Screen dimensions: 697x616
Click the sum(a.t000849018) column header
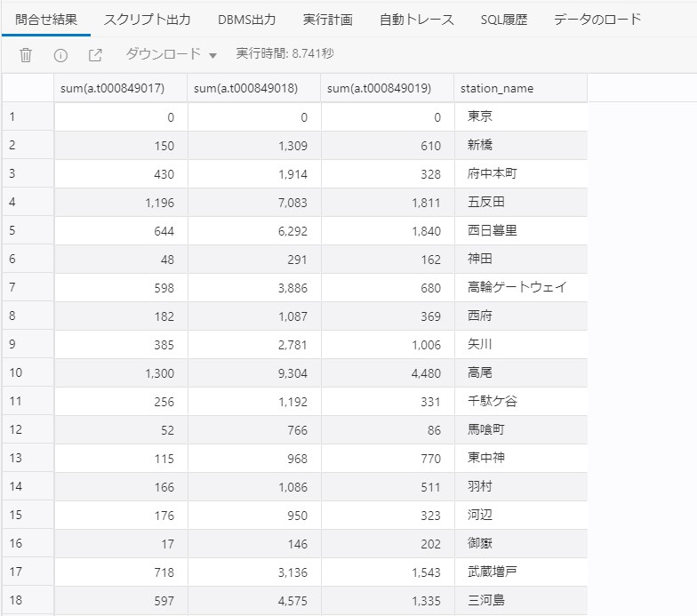tap(253, 88)
